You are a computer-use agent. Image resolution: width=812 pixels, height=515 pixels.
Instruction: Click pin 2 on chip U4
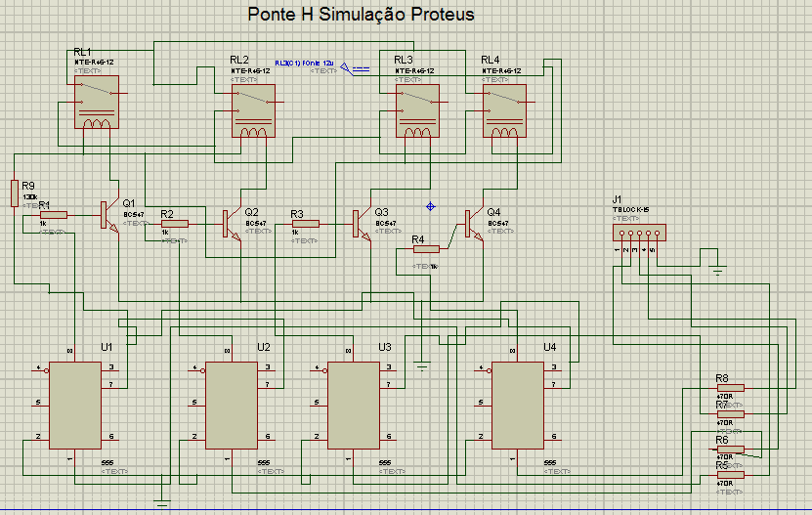click(481, 436)
